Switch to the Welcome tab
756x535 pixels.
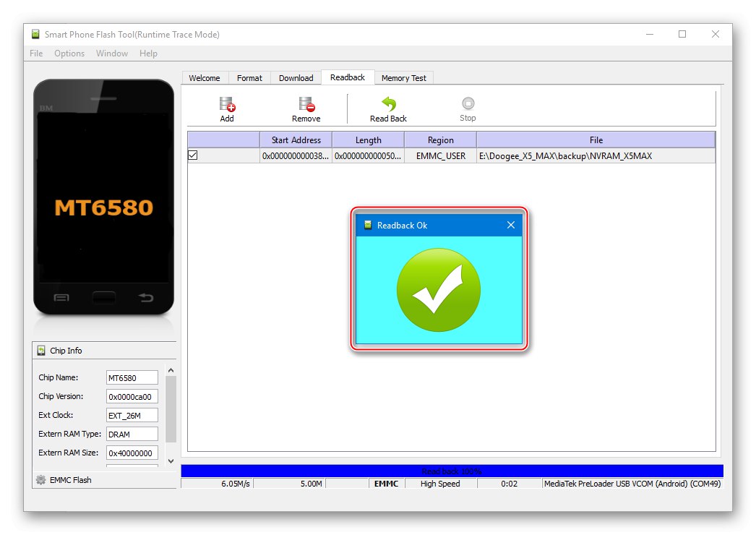click(x=205, y=77)
